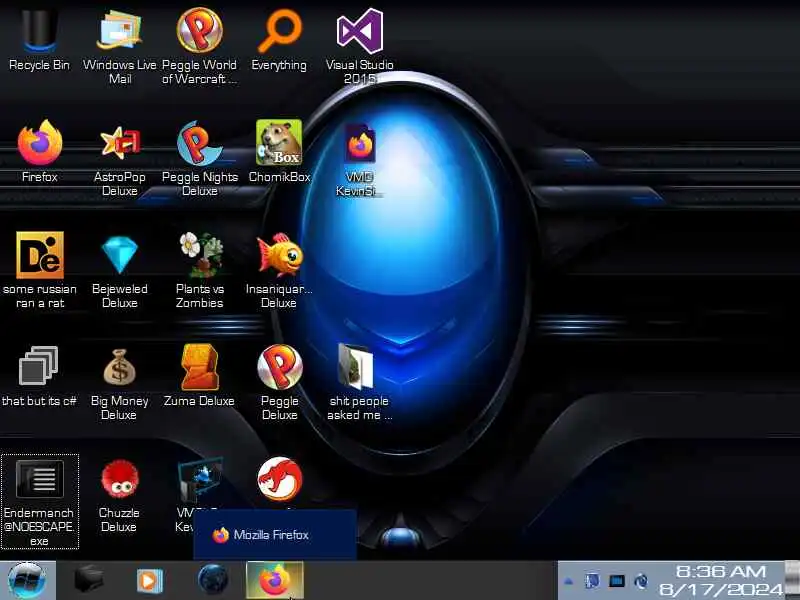Launch Windows Live Mail shortcut
The width and height of the screenshot is (800, 600).
119,31
